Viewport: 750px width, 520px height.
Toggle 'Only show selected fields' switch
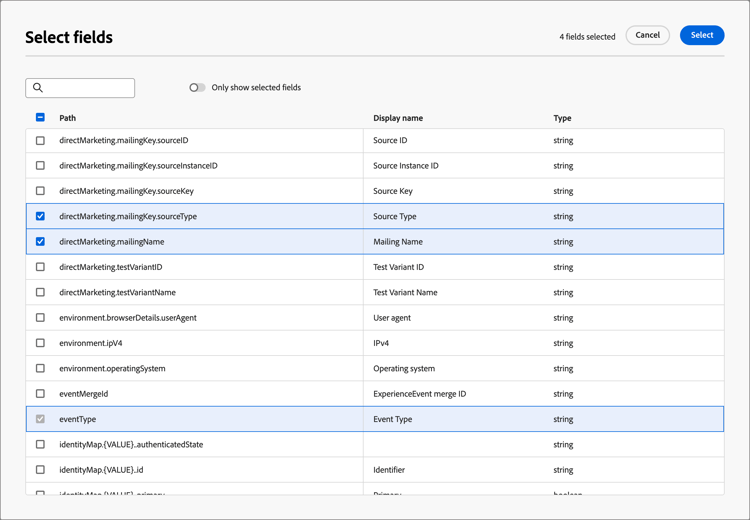pyautogui.click(x=197, y=88)
